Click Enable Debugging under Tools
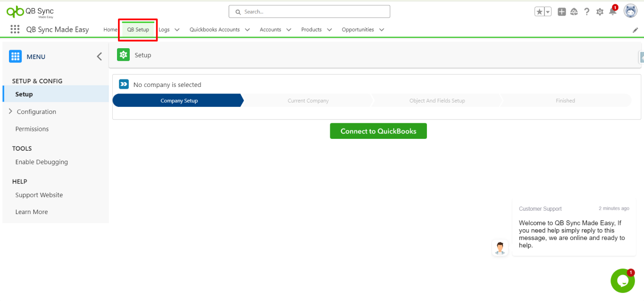Viewport: 644px width, 301px height. (x=42, y=162)
